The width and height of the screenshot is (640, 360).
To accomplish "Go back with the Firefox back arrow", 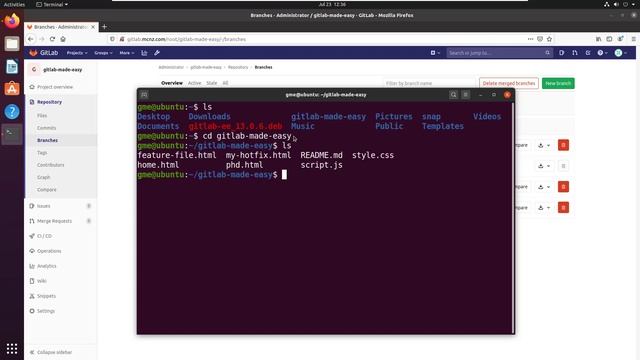I will (31, 39).
